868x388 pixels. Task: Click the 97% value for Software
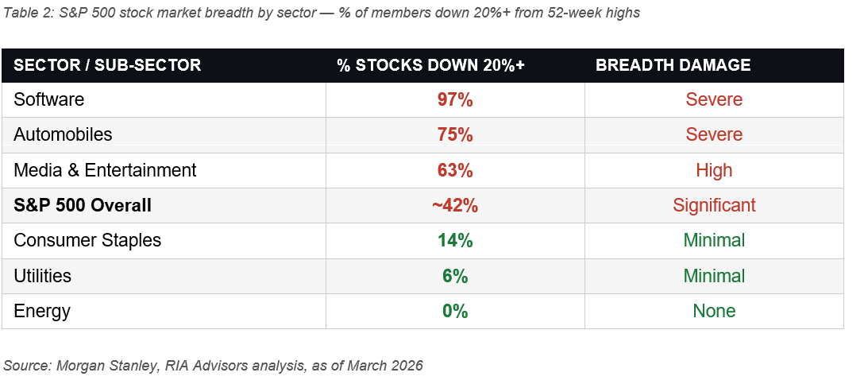click(455, 99)
